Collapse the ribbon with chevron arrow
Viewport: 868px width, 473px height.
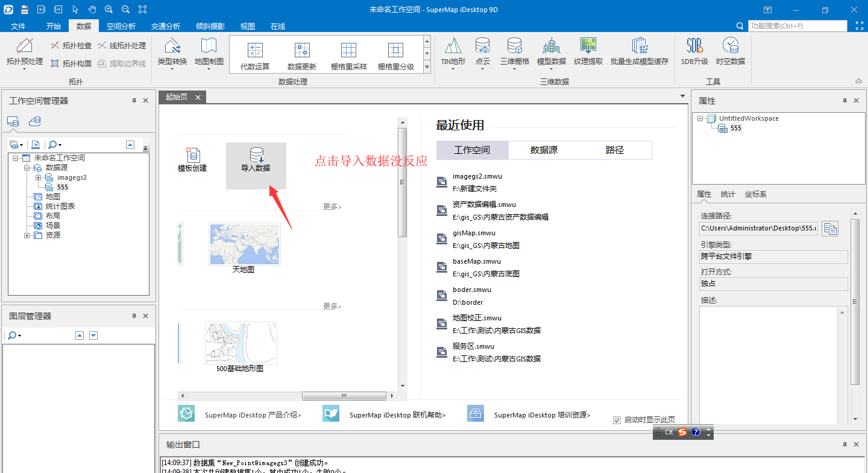[858, 81]
